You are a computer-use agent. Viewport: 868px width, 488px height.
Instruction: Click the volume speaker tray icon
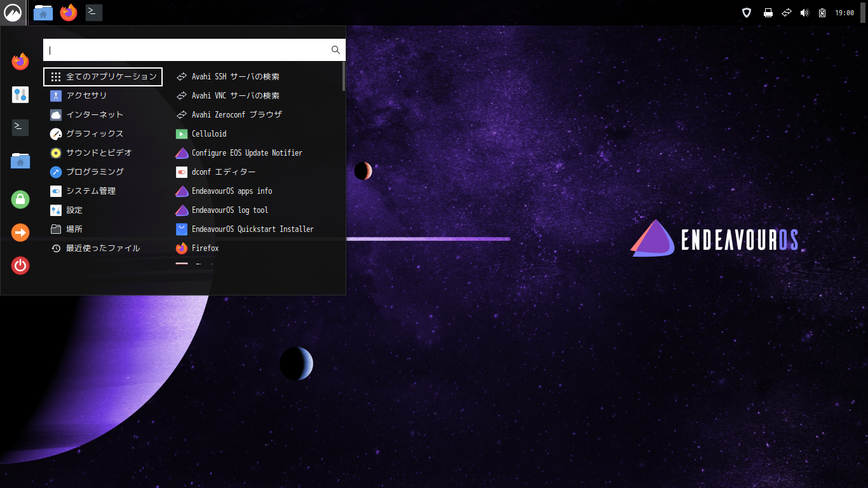click(x=804, y=13)
